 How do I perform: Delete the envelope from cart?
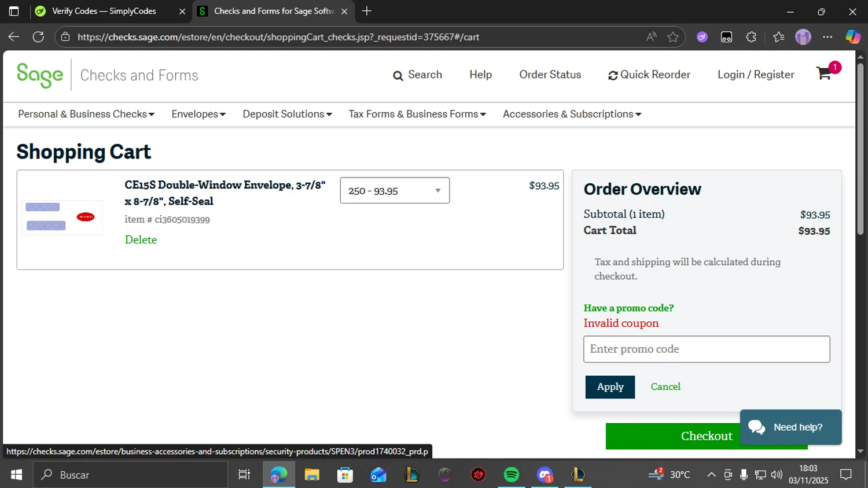coord(141,239)
